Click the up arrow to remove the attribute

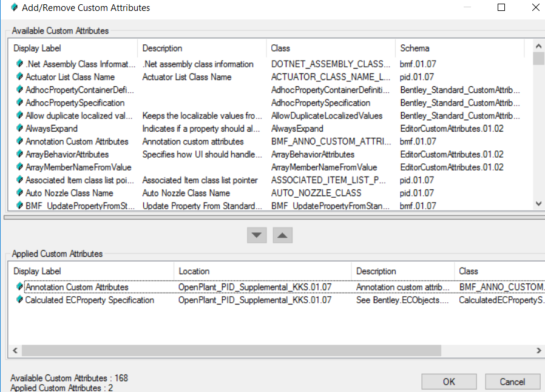click(283, 235)
